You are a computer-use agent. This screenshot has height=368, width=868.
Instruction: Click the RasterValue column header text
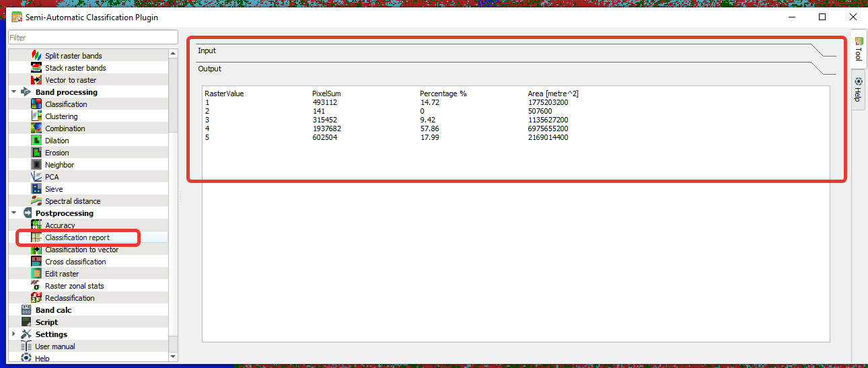224,94
